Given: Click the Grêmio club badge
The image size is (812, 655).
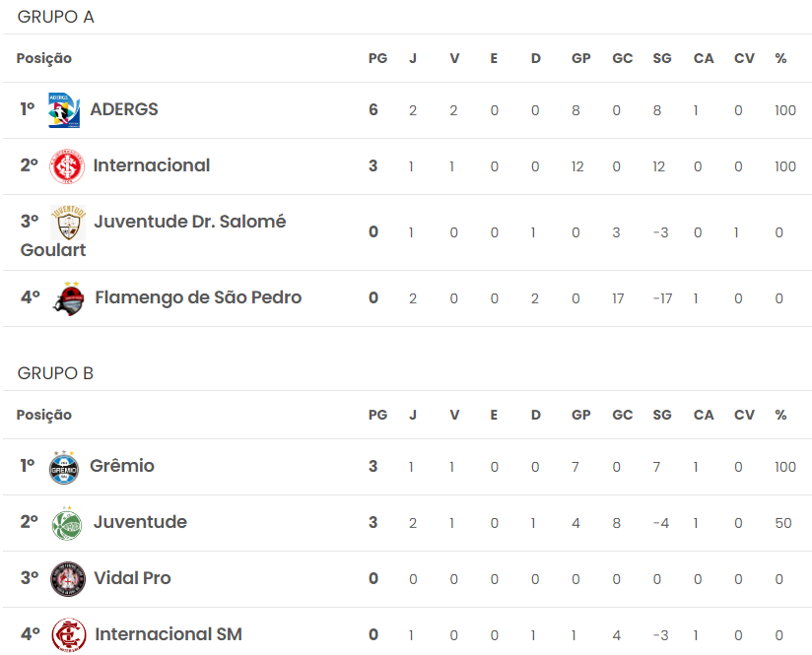Looking at the screenshot, I should click(64, 468).
